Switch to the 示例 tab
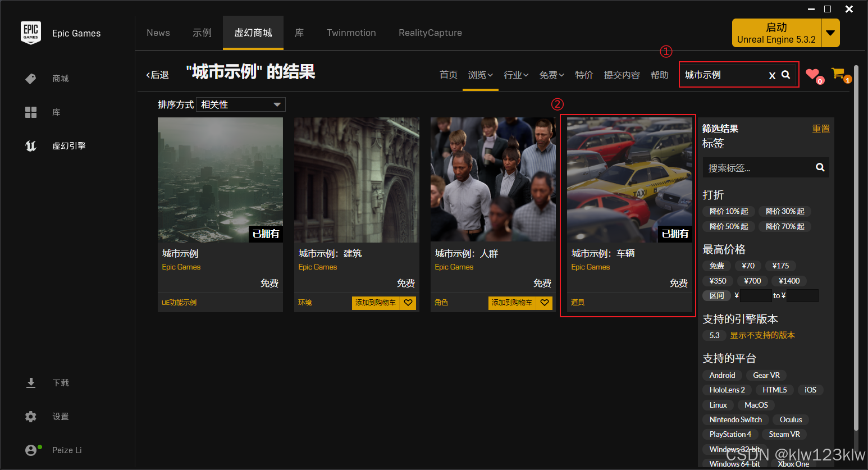868x470 pixels. [x=202, y=33]
